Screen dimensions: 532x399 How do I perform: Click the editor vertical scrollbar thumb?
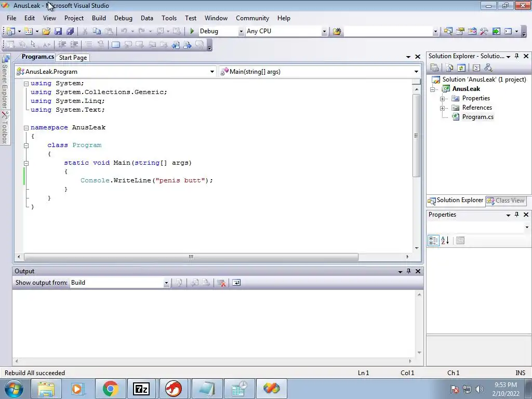point(416,135)
